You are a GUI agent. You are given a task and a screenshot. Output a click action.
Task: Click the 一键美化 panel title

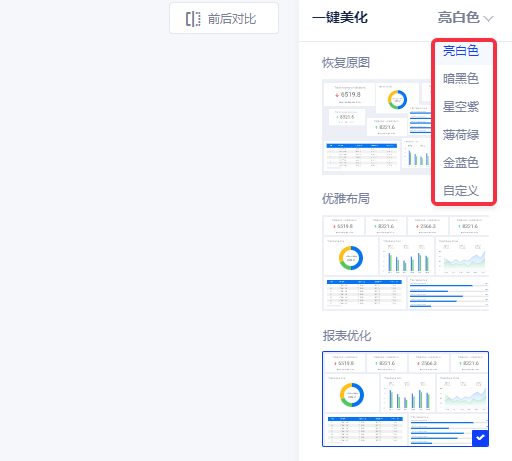(340, 18)
